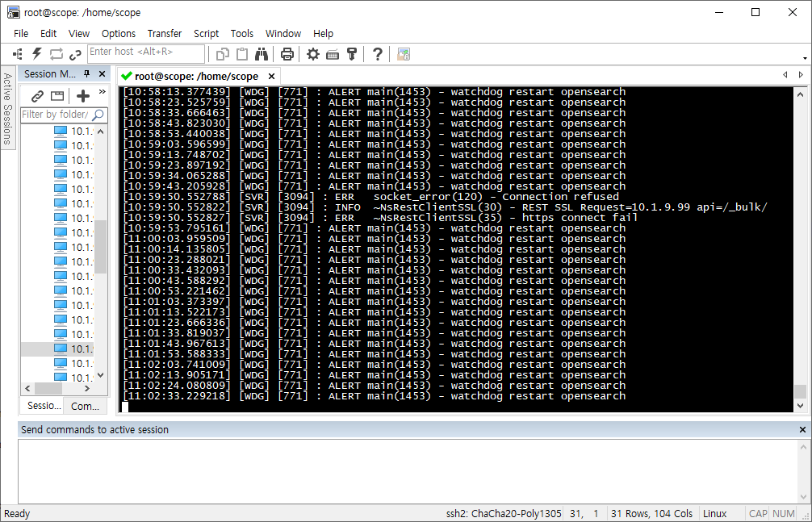Open the File menu
The image size is (812, 522).
point(21,33)
